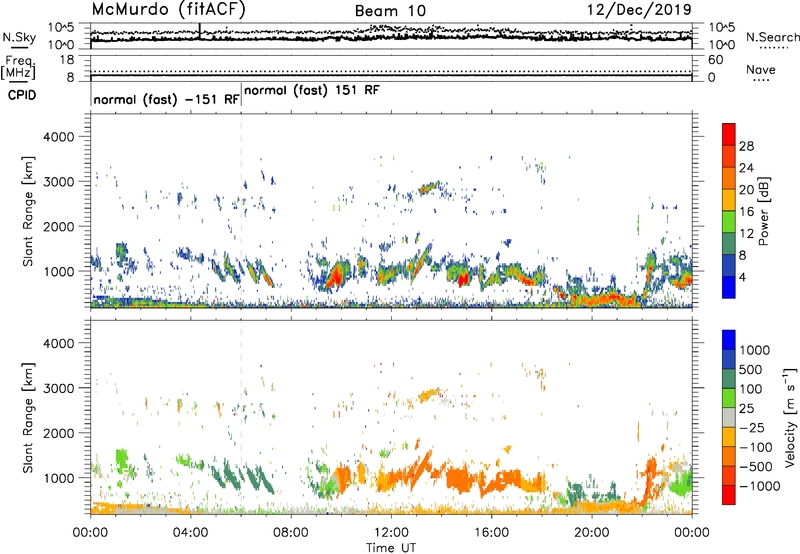The image size is (800, 554).
Task: Click the CPID row label
Action: click(22, 95)
